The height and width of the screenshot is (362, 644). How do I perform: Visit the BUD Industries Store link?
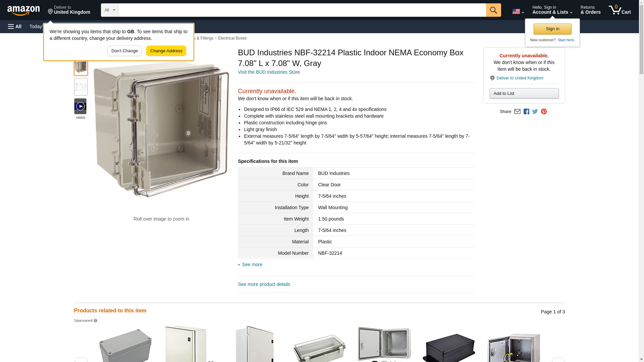269,72
